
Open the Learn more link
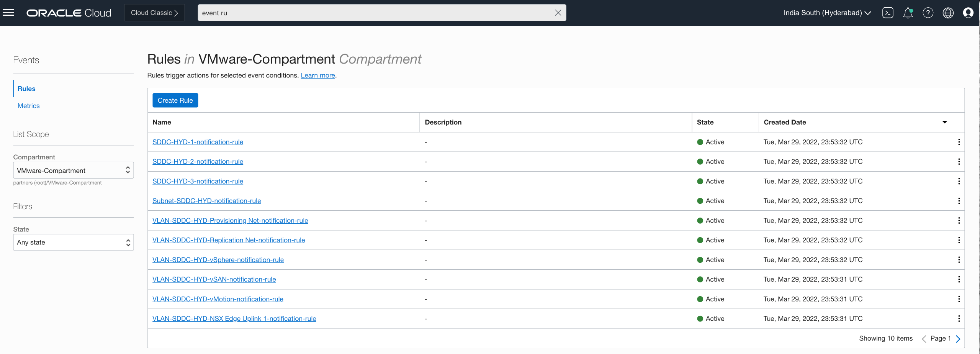(x=318, y=75)
